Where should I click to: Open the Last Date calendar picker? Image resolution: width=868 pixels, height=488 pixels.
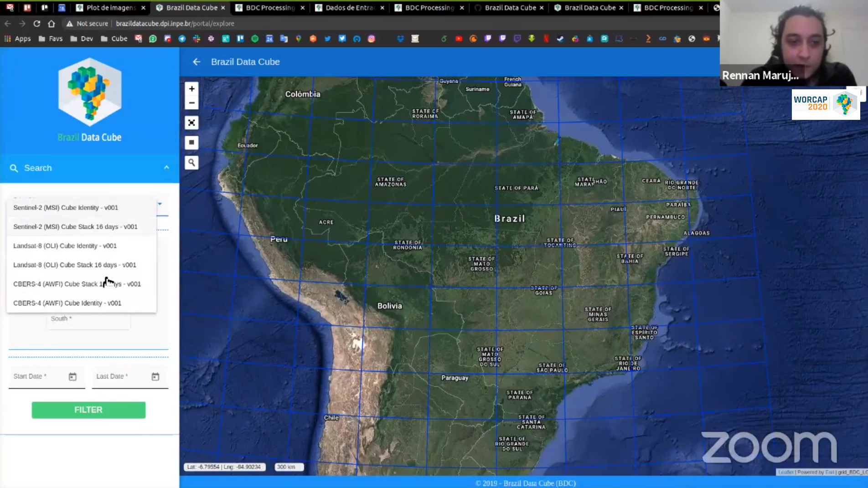pyautogui.click(x=155, y=376)
